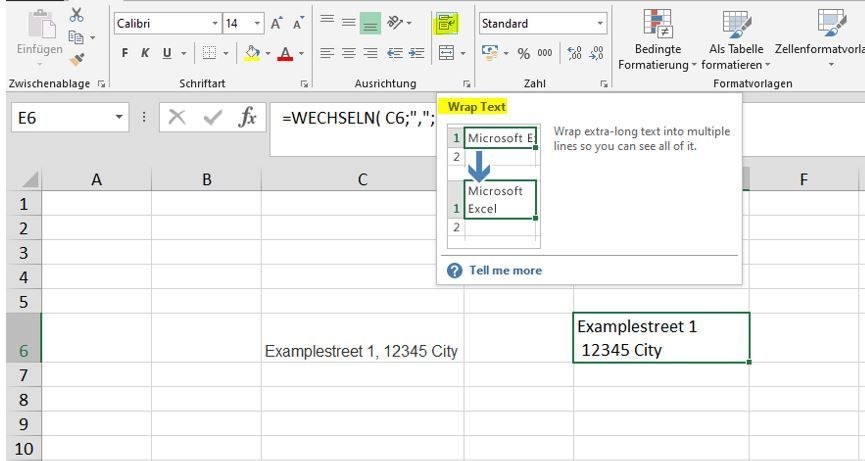
Task: Open the copy options dropdown arrow
Action: tap(92, 38)
